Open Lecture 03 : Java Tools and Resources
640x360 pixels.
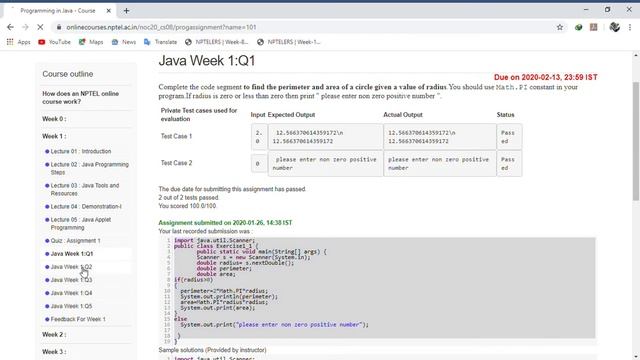tap(84, 189)
